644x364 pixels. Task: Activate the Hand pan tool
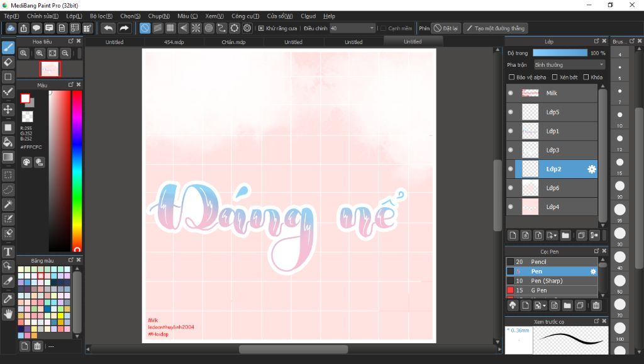[8, 313]
